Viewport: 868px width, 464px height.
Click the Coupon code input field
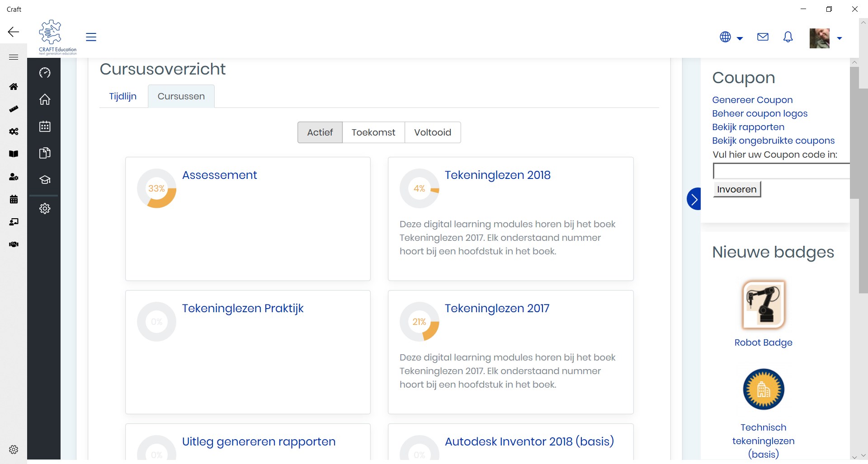pyautogui.click(x=781, y=171)
